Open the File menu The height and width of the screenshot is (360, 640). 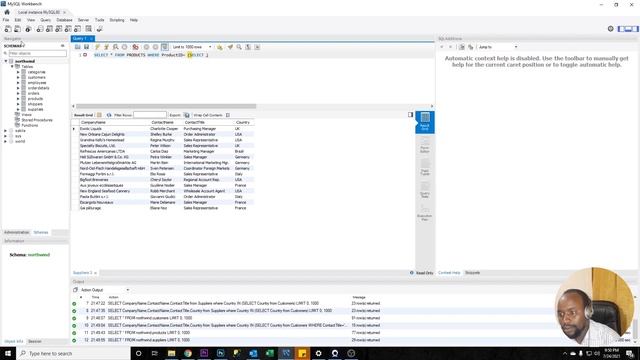coord(6,20)
